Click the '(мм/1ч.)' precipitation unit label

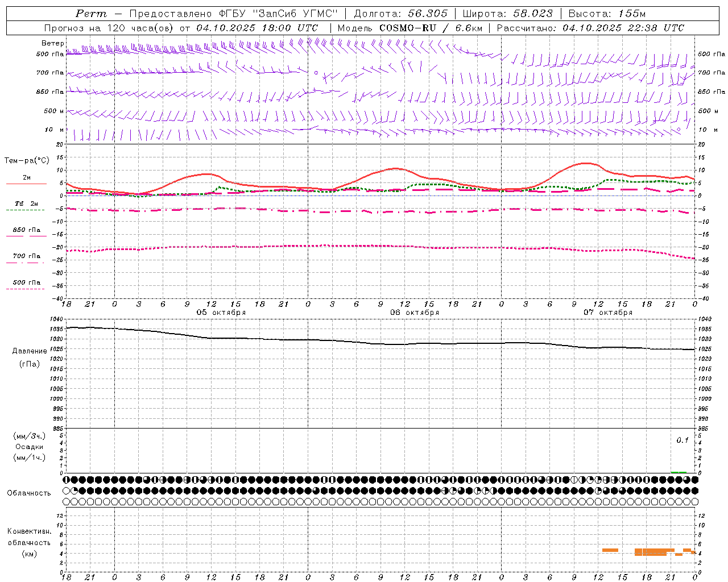tap(29, 458)
